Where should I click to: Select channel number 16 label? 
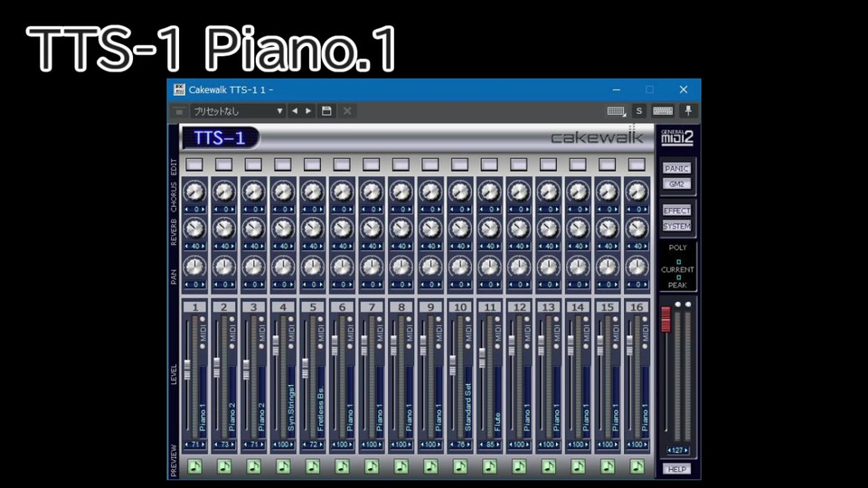pos(637,307)
